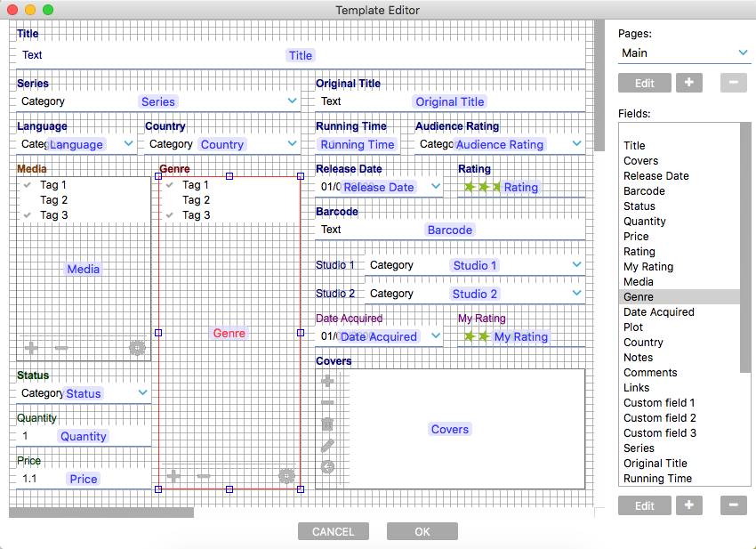The image size is (756, 549).
Task: Toggle Tag 3 checkmark in Genre list
Action: point(170,215)
